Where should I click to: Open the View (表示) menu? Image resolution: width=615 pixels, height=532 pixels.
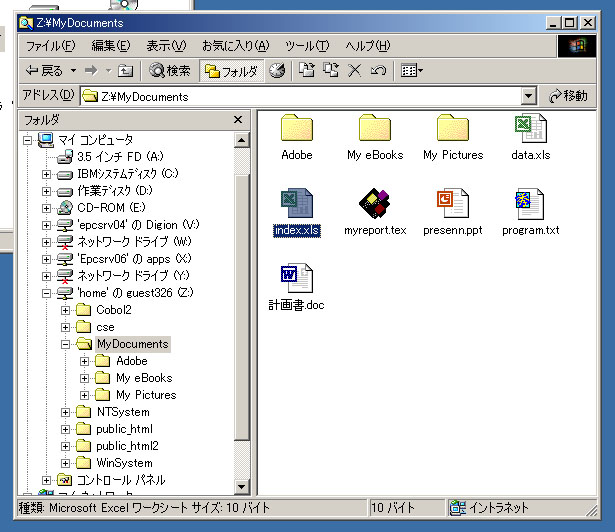(166, 46)
